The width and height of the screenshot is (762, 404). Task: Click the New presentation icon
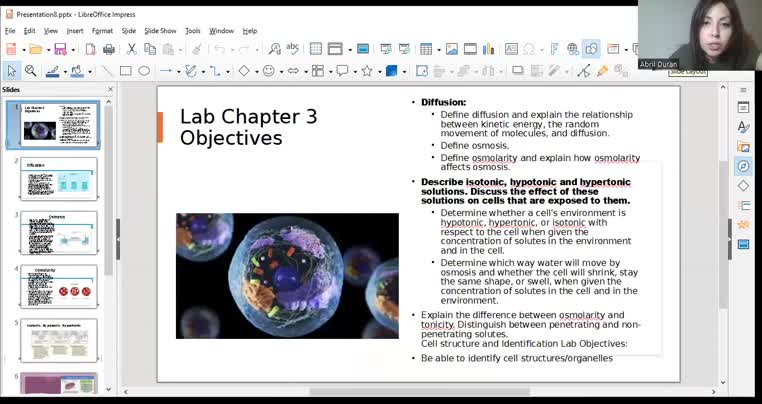[11, 49]
